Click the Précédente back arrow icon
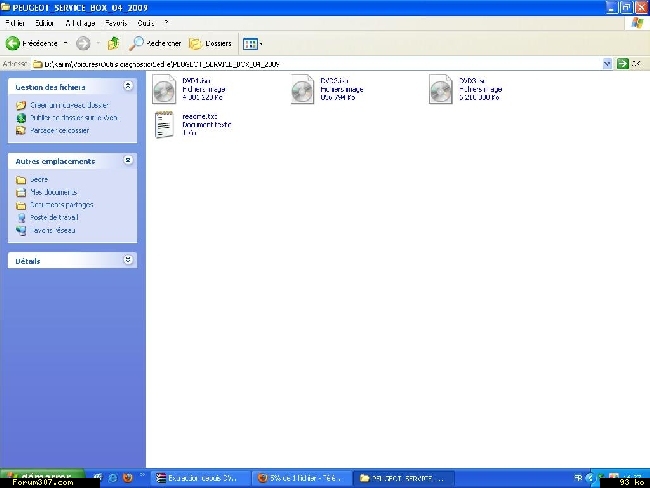This screenshot has height=488, width=650. click(x=12, y=43)
